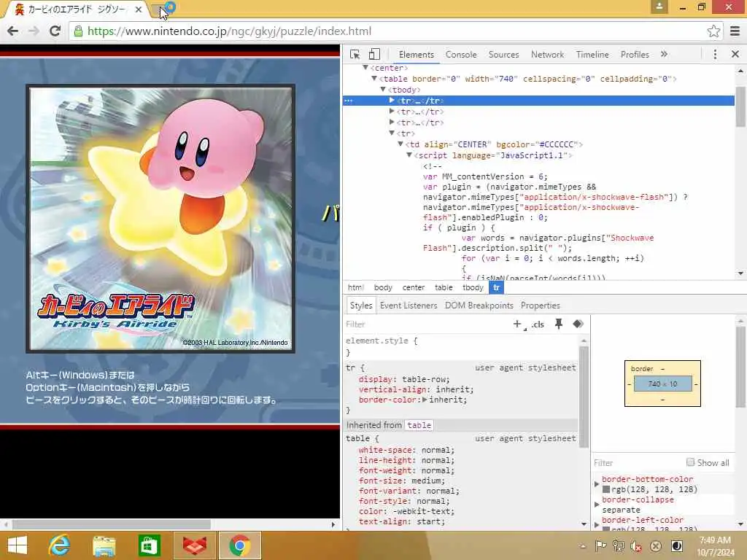Collapse the table border=0 node
The width and height of the screenshot is (747, 560).
374,79
